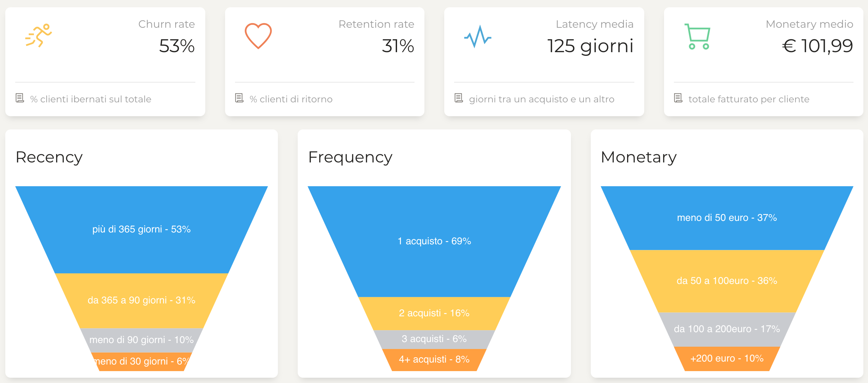Select the 'da 365 a 90 giorni' funnel segment
The image size is (868, 383).
[x=142, y=300]
